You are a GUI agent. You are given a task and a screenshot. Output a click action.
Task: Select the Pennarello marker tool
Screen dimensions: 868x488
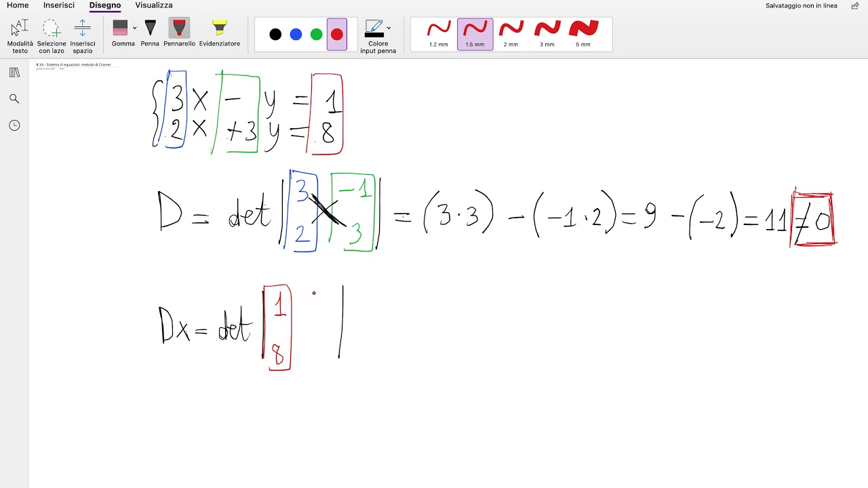tap(179, 33)
